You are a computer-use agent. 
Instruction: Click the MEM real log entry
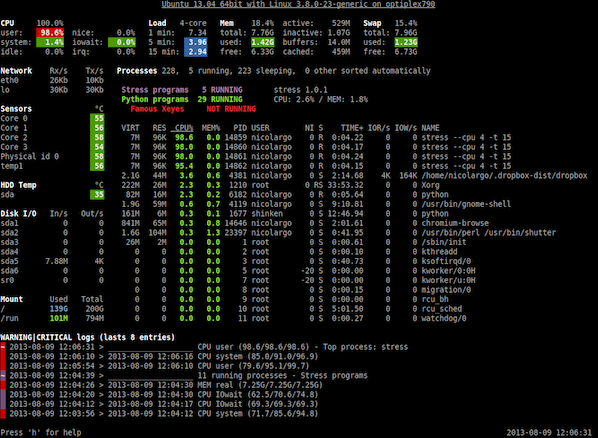[161, 385]
